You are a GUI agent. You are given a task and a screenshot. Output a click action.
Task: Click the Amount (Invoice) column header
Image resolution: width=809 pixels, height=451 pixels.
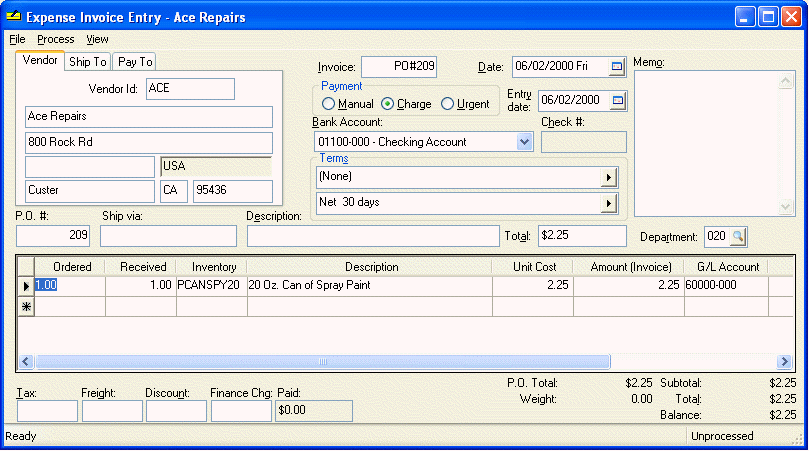pyautogui.click(x=629, y=267)
